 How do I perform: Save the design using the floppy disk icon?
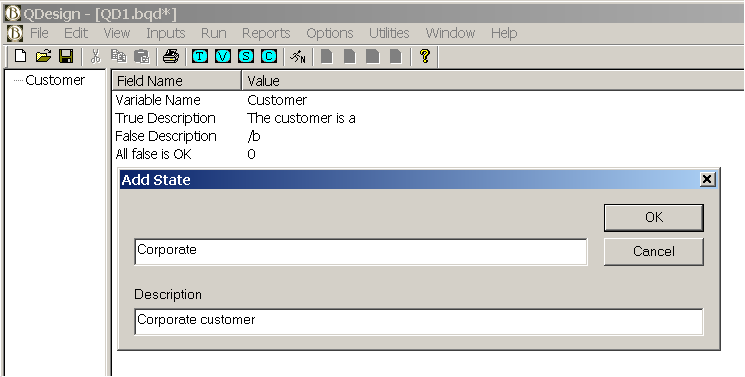click(66, 57)
